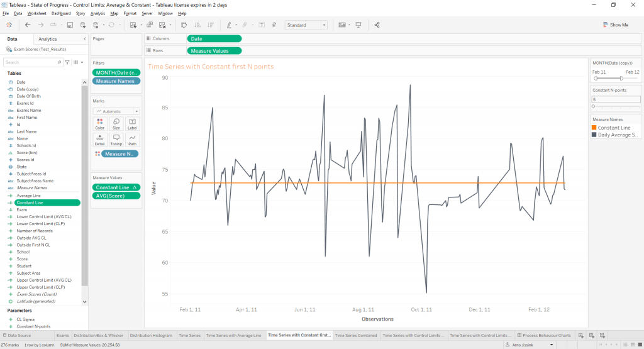
Task: Click the Share workbook icon in toolbar
Action: 377,25
